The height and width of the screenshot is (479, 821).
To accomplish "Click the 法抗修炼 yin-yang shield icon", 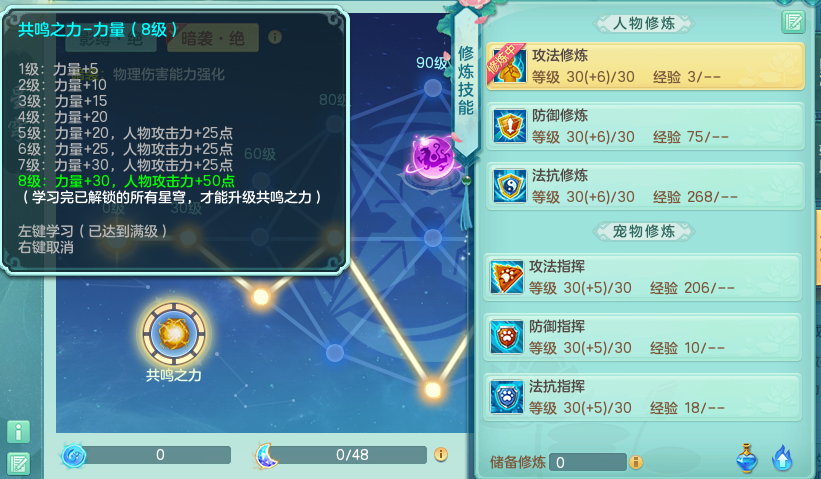I will pyautogui.click(x=509, y=186).
